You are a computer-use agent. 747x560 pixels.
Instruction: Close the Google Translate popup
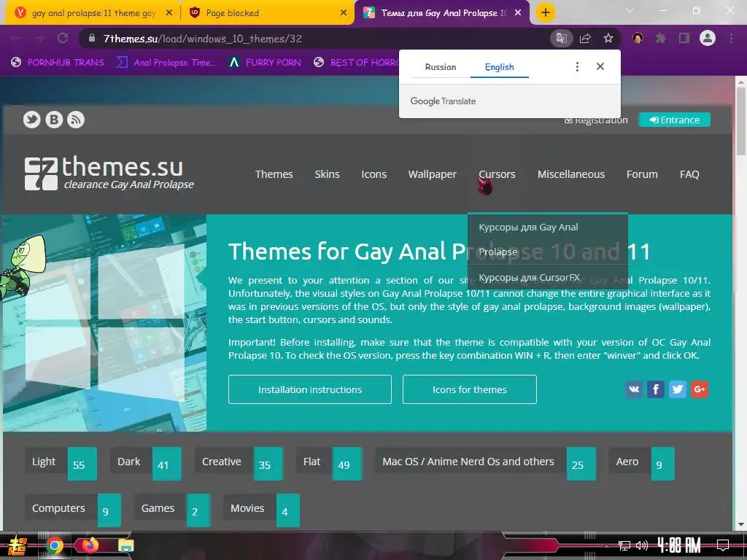[x=600, y=66]
